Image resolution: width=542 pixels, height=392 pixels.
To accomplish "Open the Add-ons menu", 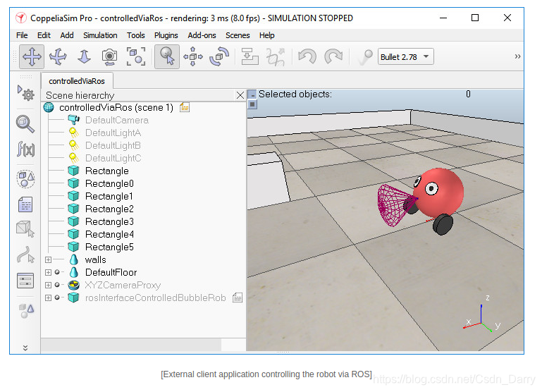I will [x=202, y=35].
